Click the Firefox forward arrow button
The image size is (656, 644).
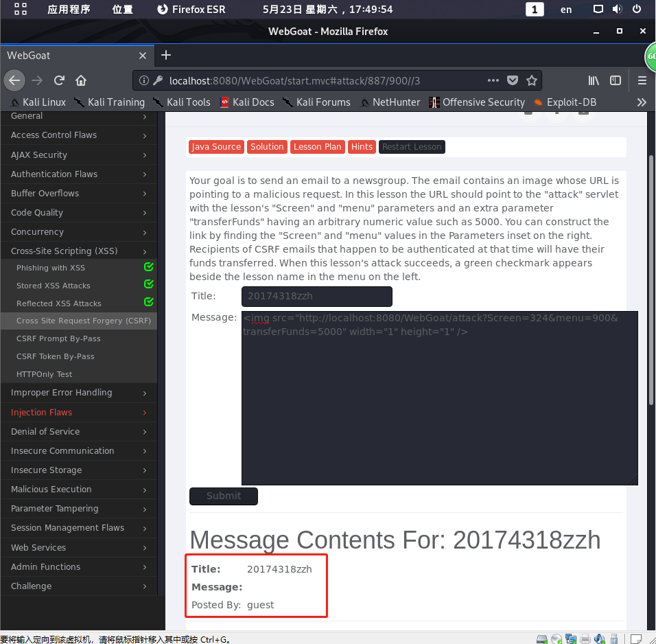[37, 80]
